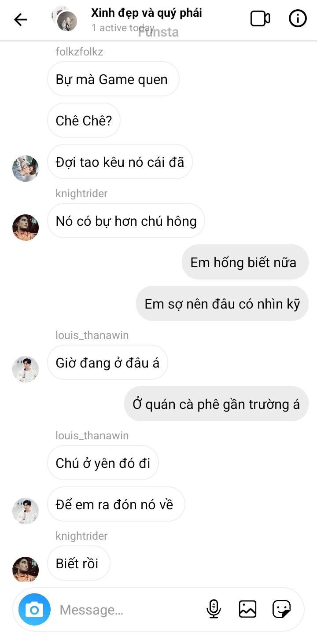This screenshot has height=644, width=317.
Task: Tap the message Nó có bự hơn chú hông
Action: click(x=126, y=221)
